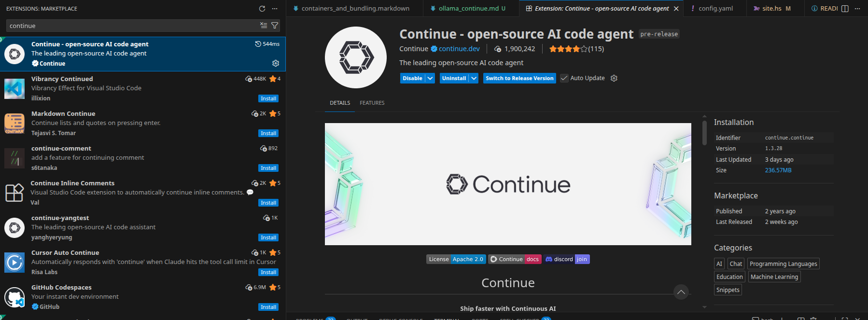The height and width of the screenshot is (320, 868).
Task: Click the Vibrancy Continued extension icon
Action: [x=14, y=89]
